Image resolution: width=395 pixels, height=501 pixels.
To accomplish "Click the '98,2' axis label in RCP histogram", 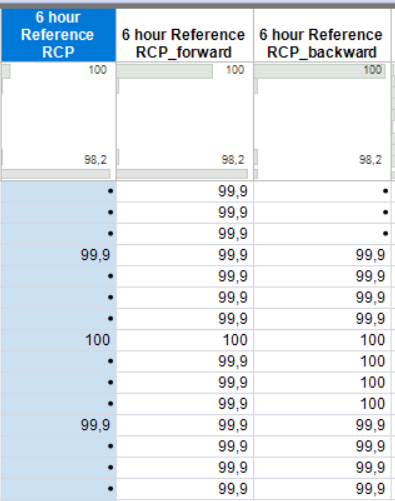I will tap(95, 160).
